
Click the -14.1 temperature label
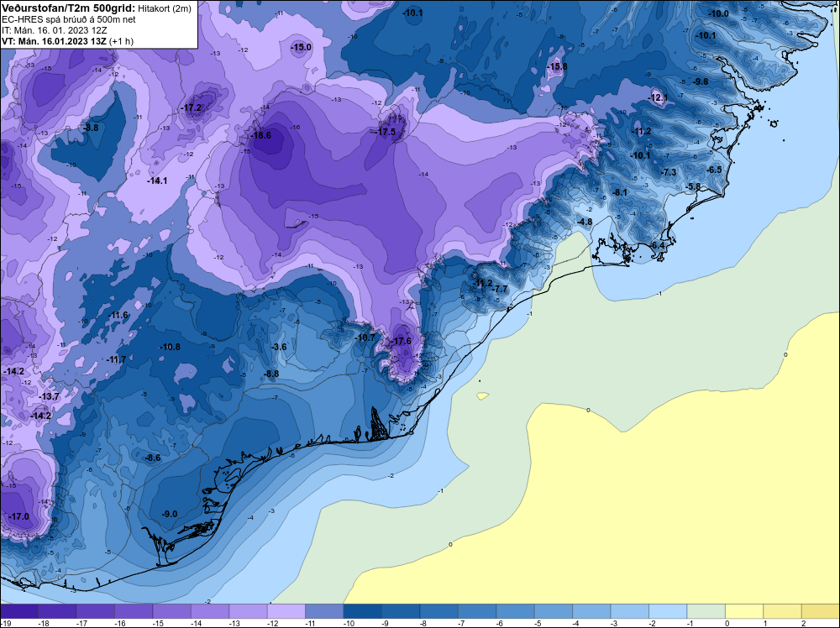[157, 181]
